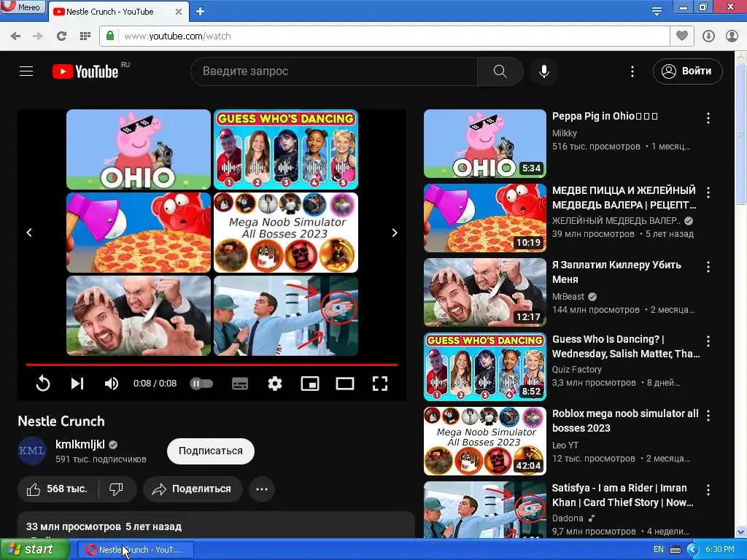747x560 pixels.
Task: Open the MrBeast channel link
Action: coord(568,297)
